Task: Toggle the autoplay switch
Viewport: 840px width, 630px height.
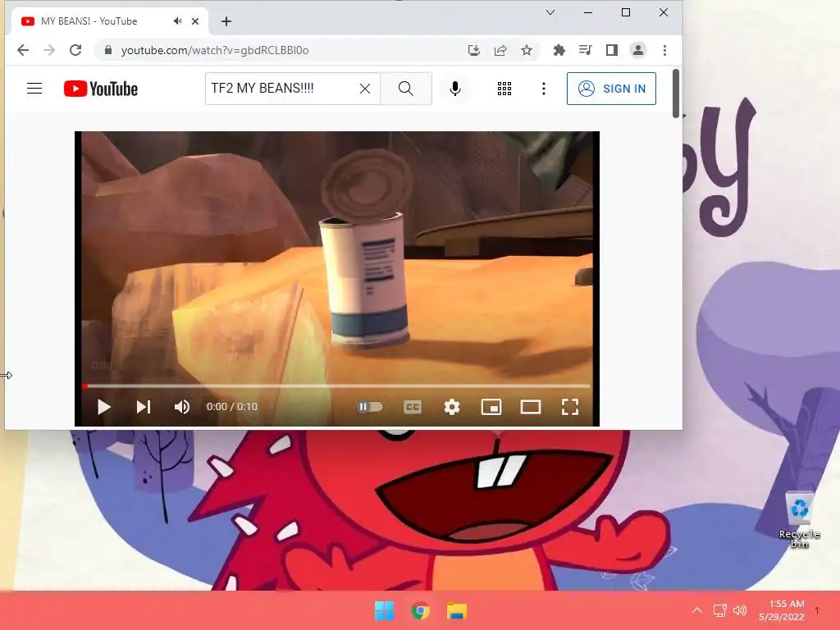Action: click(370, 407)
